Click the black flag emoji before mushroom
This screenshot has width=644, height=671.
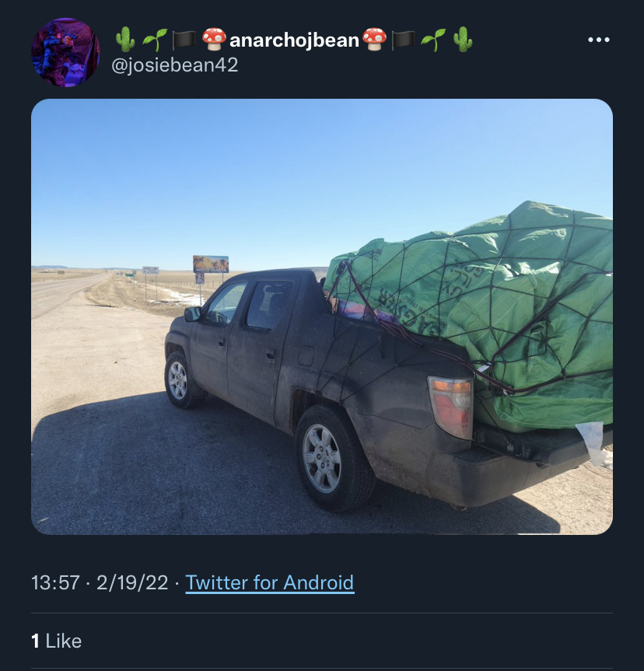pyautogui.click(x=184, y=40)
